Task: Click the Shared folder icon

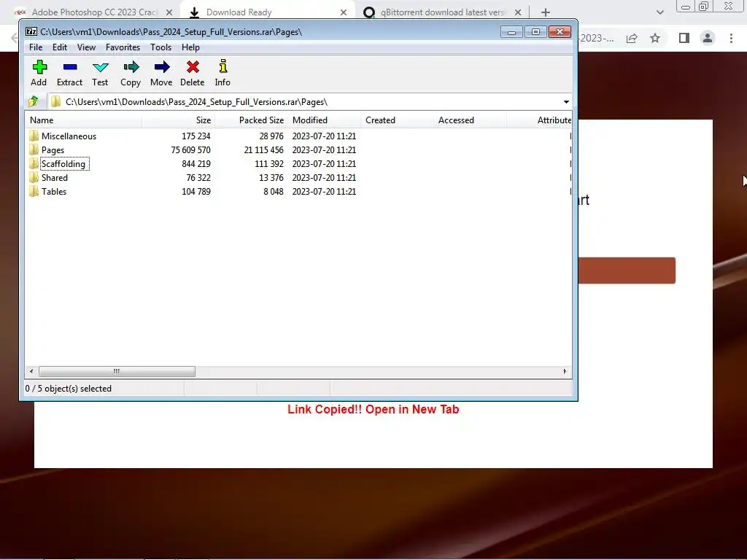Action: coord(34,178)
